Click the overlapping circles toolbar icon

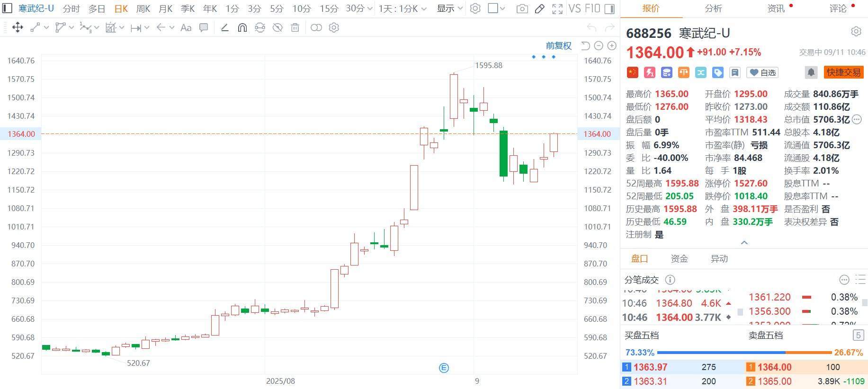pyautogui.click(x=316, y=27)
